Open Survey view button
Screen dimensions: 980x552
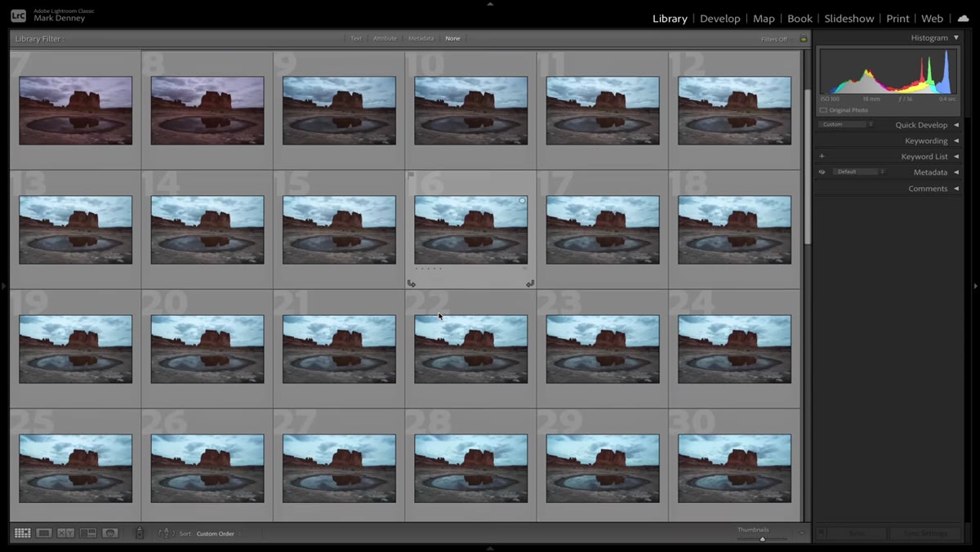[x=88, y=533]
